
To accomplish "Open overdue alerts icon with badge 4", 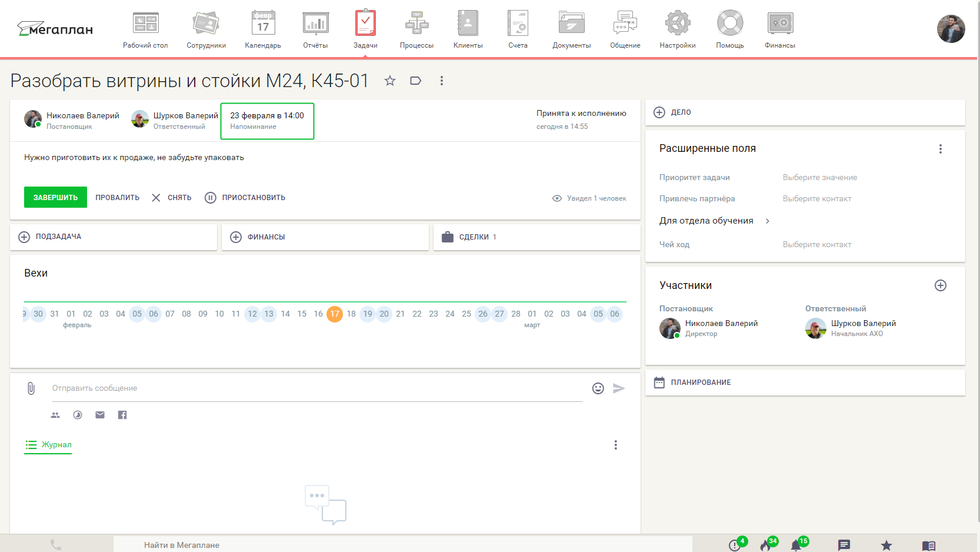I will coord(736,545).
